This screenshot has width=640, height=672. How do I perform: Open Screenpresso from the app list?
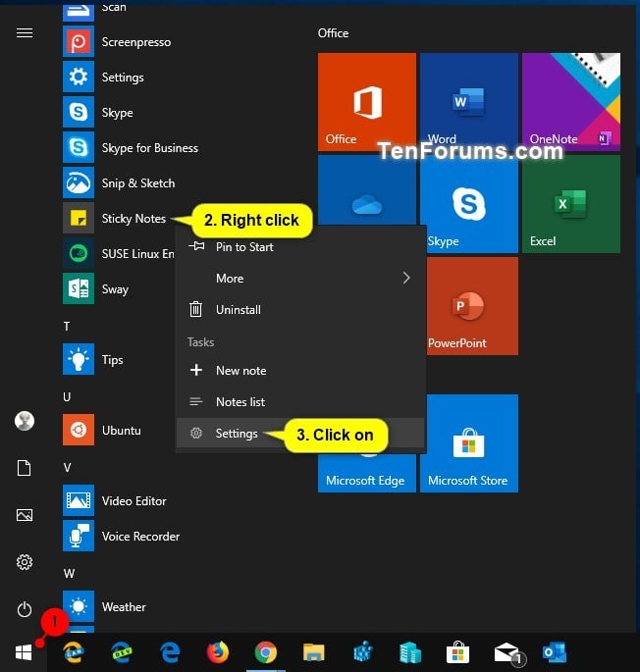(117, 42)
